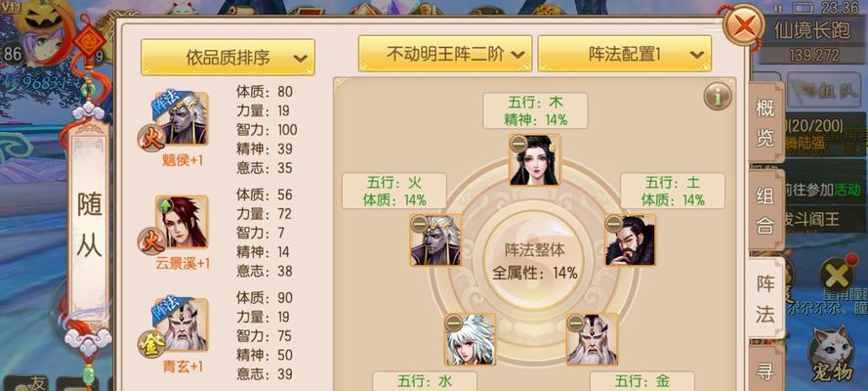This screenshot has height=391, width=868.
Task: Select 魑侯+1 follower portrait in the list
Action: point(182,119)
